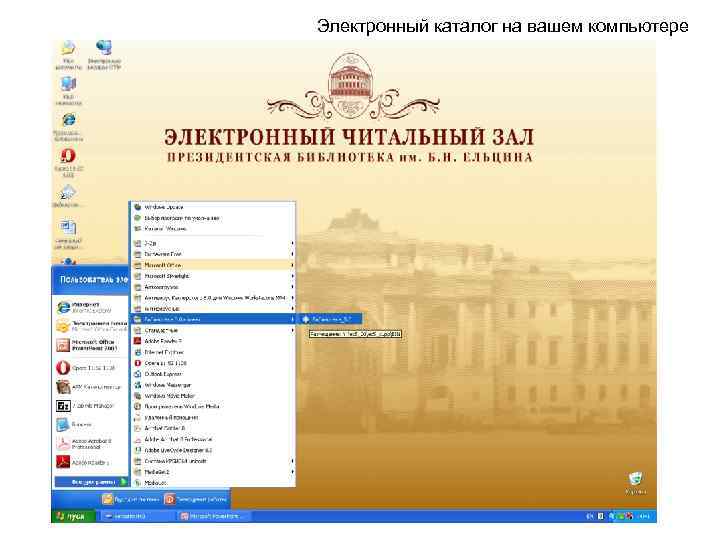720x540 pixels.
Task: Open Windows Update in the programs menu
Action: point(163,207)
